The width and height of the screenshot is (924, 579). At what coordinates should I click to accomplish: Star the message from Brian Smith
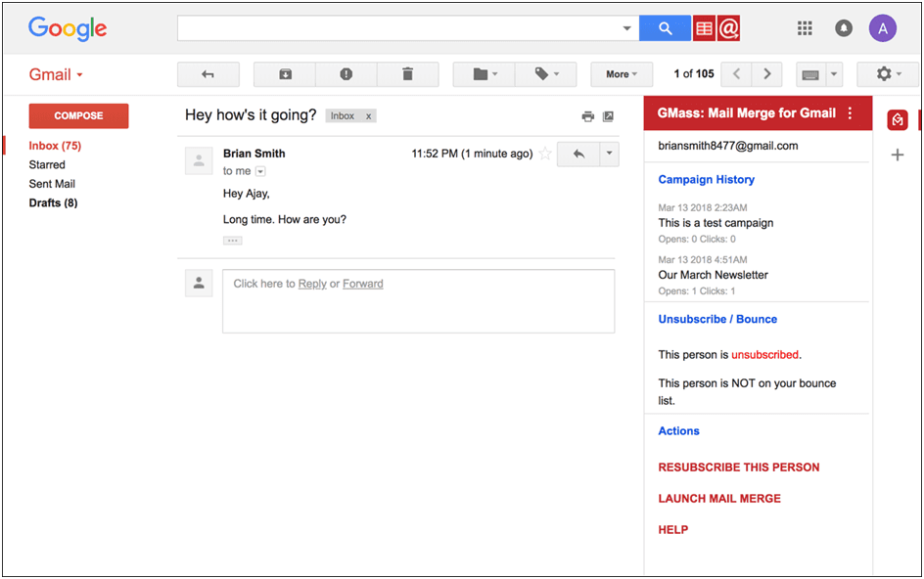[545, 154]
